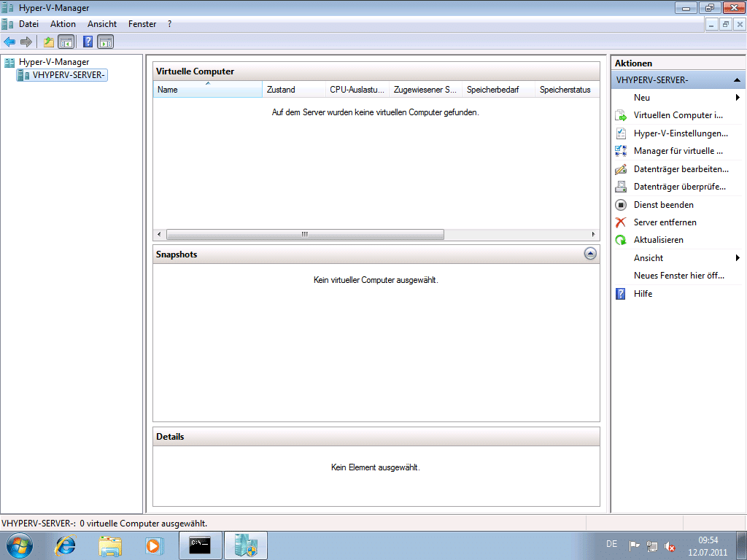Screen dimensions: 747x560
Task: Open the Fenster menu
Action: [x=142, y=24]
